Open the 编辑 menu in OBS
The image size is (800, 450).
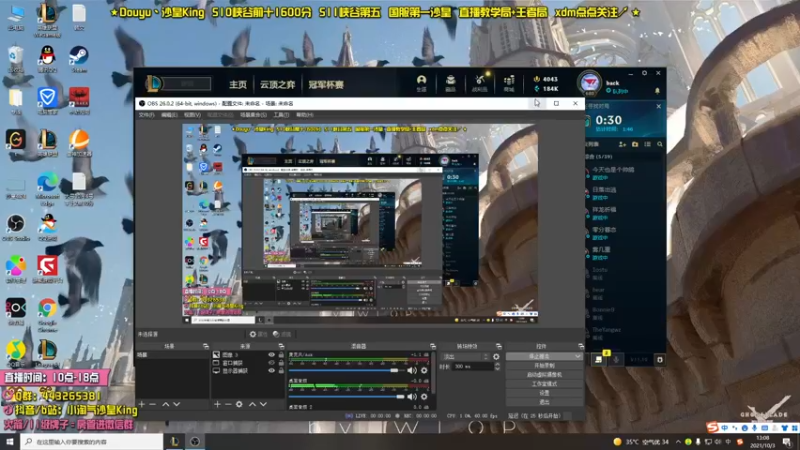169,115
